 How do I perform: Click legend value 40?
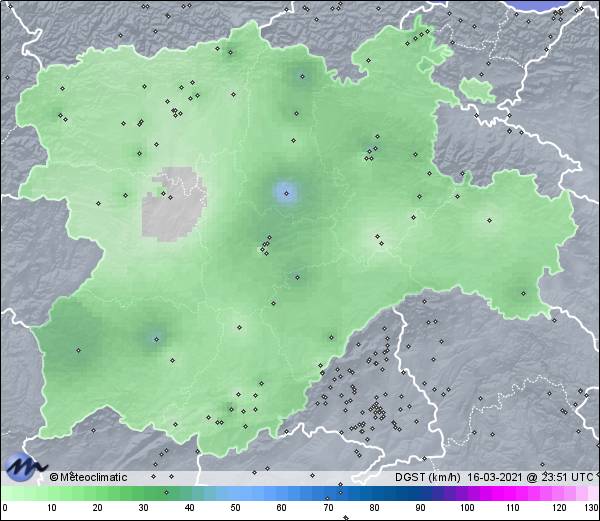pos(189,508)
